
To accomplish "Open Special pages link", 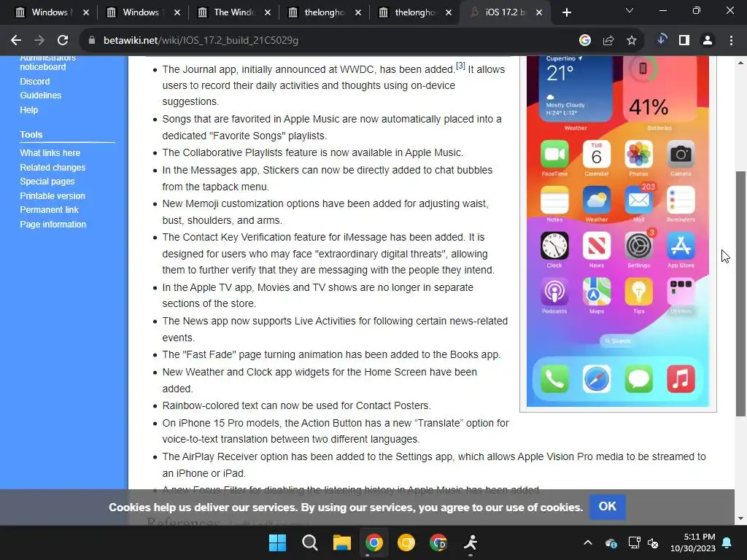I will pyautogui.click(x=47, y=182).
